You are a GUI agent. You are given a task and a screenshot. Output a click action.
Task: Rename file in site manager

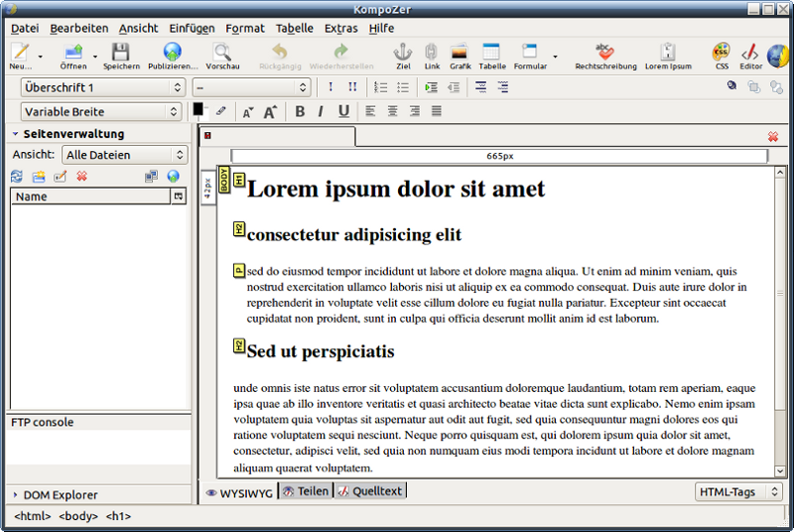(x=61, y=176)
